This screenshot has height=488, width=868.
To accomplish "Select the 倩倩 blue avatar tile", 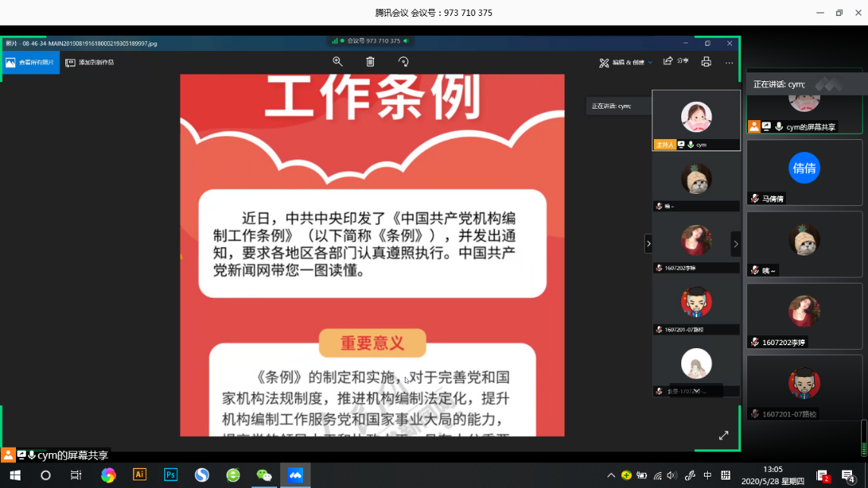I will 804,168.
